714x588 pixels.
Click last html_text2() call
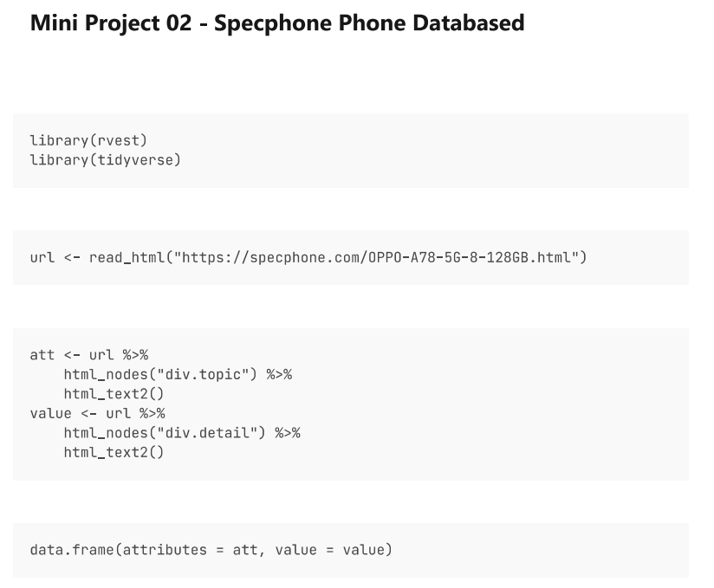(x=114, y=452)
